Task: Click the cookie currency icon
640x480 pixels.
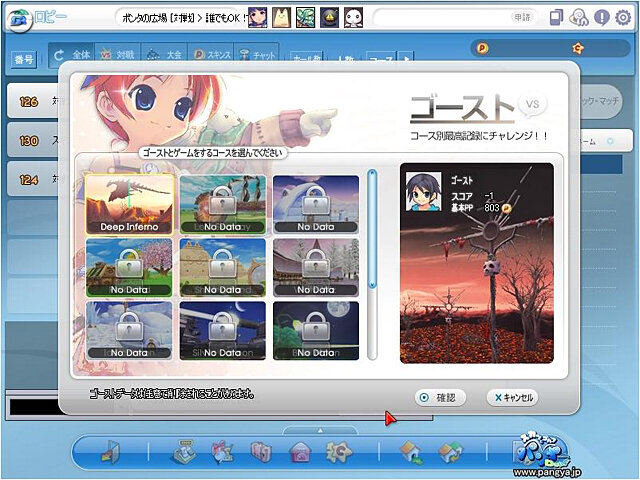Action: (x=578, y=49)
